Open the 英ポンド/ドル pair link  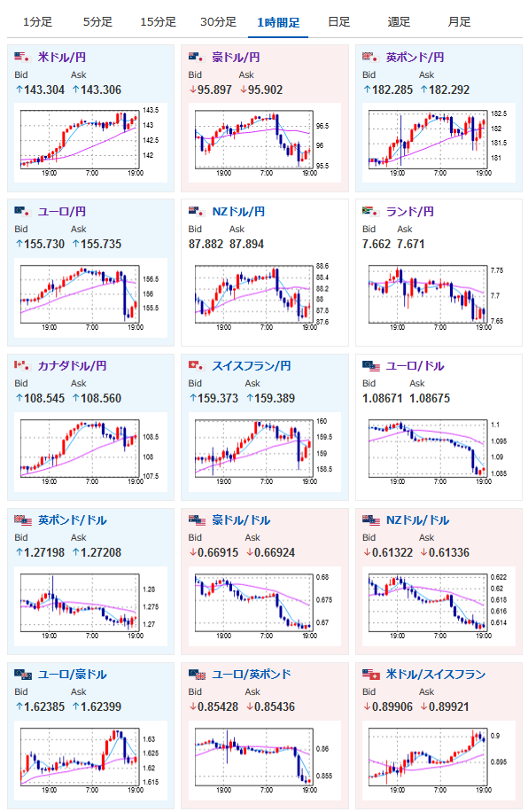(73, 520)
